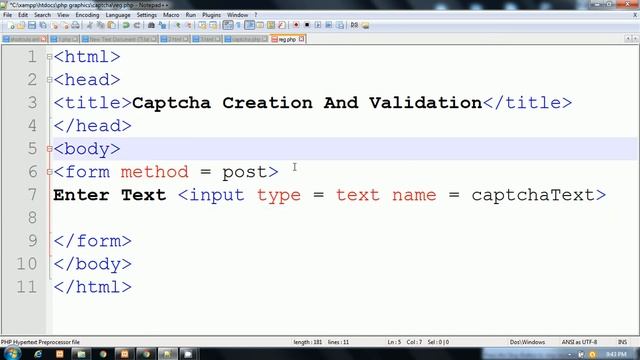Close the reg.php tab
The image size is (640, 360).
click(301, 39)
